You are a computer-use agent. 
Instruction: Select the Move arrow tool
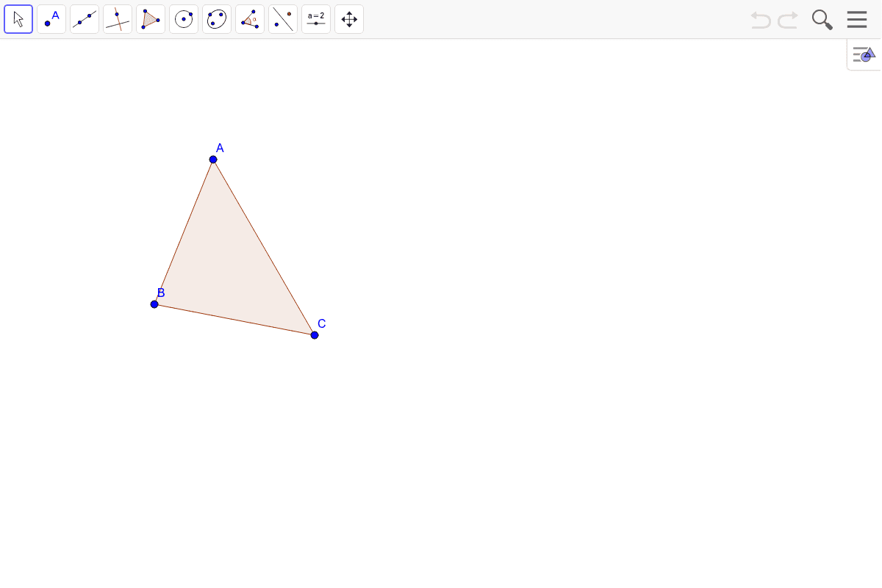pyautogui.click(x=18, y=19)
